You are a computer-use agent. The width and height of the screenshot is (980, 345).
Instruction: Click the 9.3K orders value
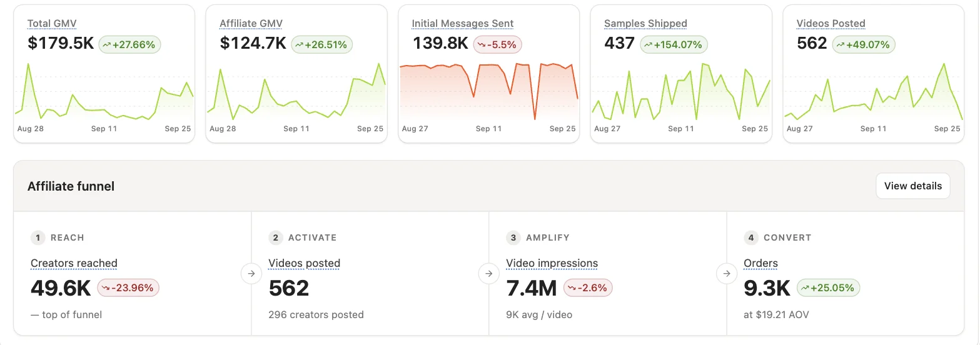[767, 288]
